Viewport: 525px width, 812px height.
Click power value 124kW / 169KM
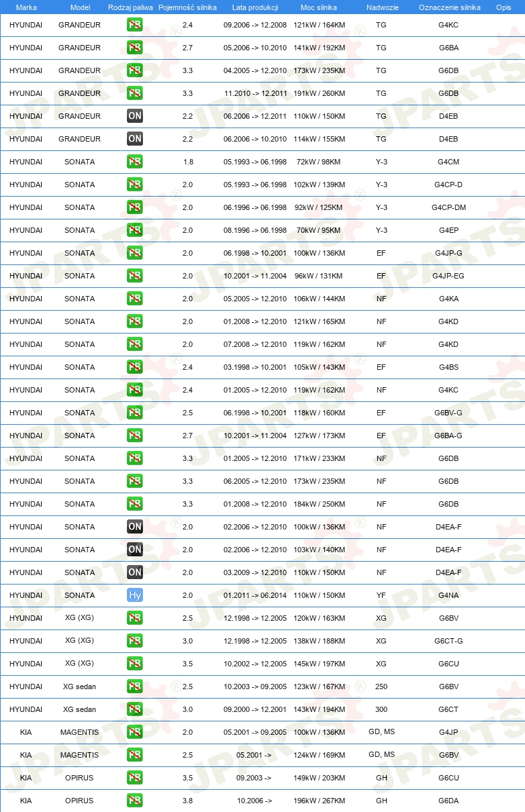coord(320,755)
